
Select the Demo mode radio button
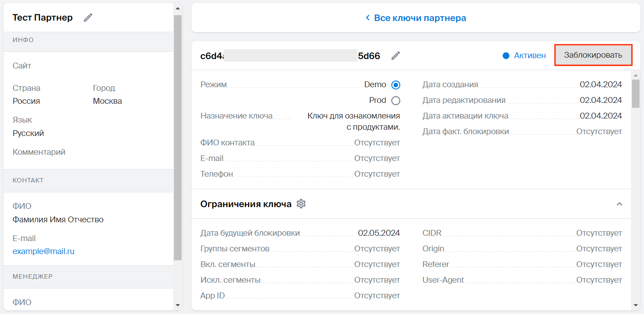tap(396, 85)
